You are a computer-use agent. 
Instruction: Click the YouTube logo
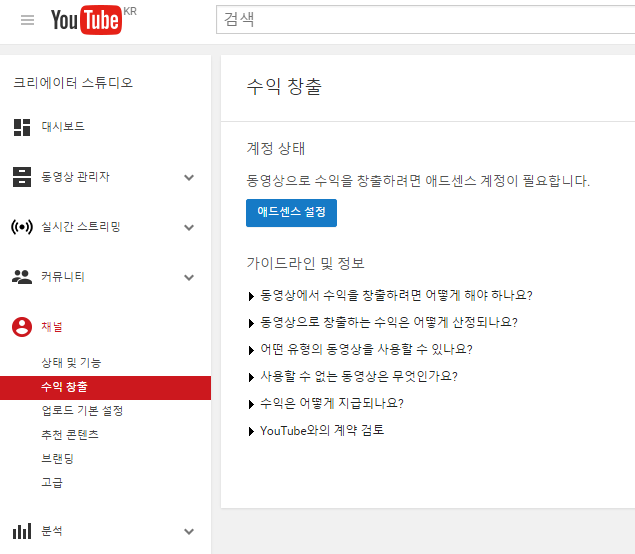click(86, 20)
